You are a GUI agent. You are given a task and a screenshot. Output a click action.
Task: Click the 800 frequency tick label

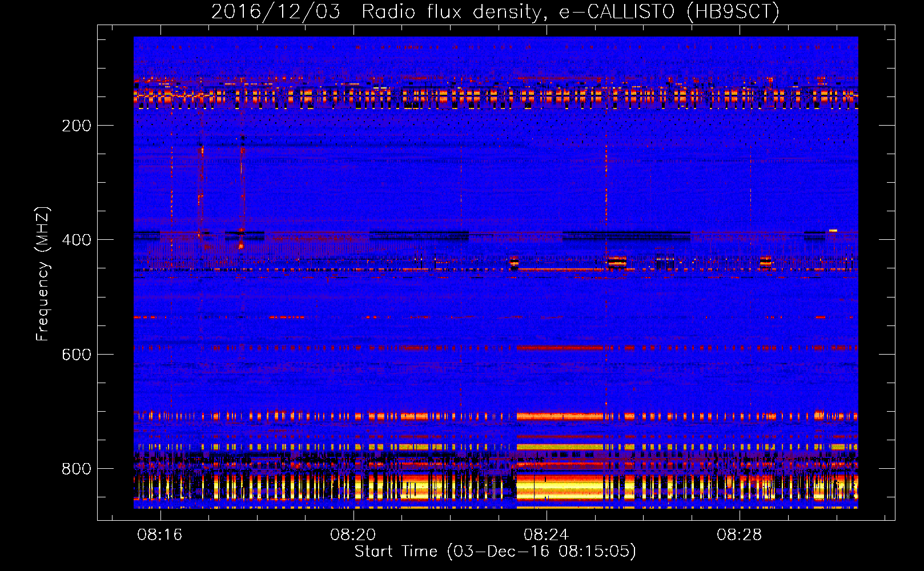click(x=77, y=469)
